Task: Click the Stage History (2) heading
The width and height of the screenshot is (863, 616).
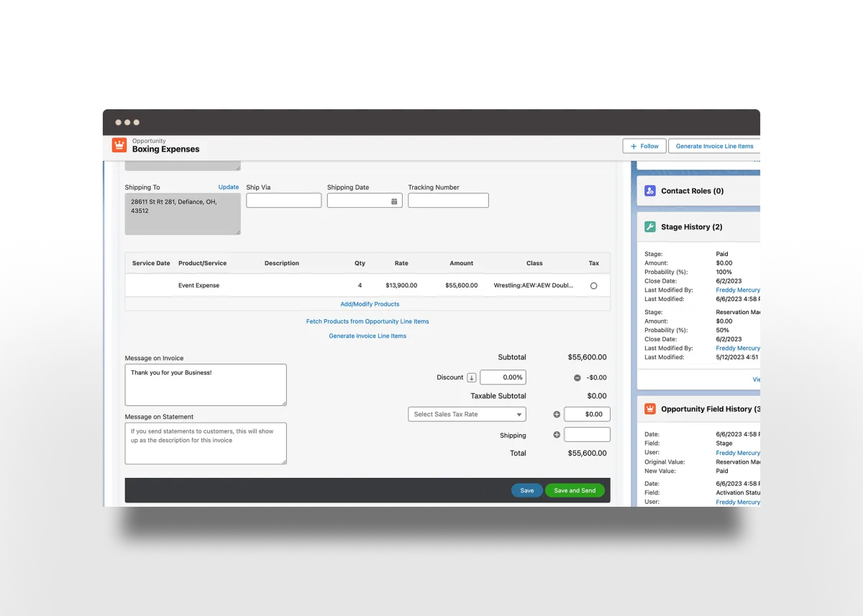Action: (x=691, y=227)
